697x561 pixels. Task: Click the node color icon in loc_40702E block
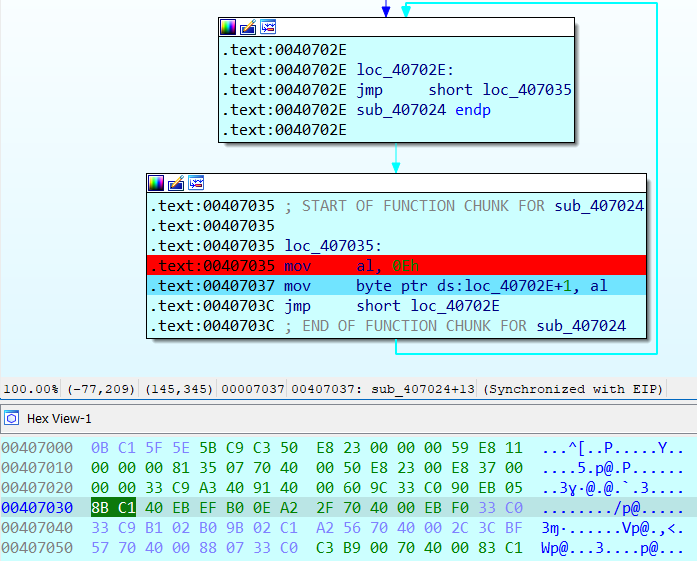point(228,27)
